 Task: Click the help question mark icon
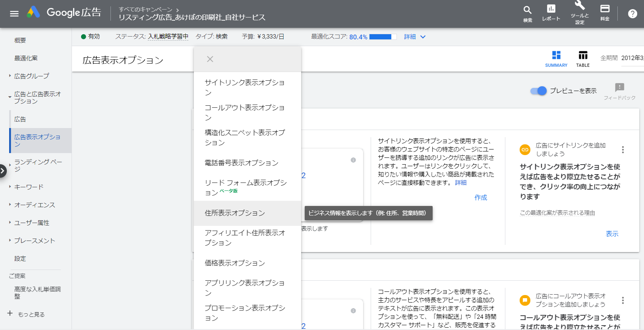point(632,14)
